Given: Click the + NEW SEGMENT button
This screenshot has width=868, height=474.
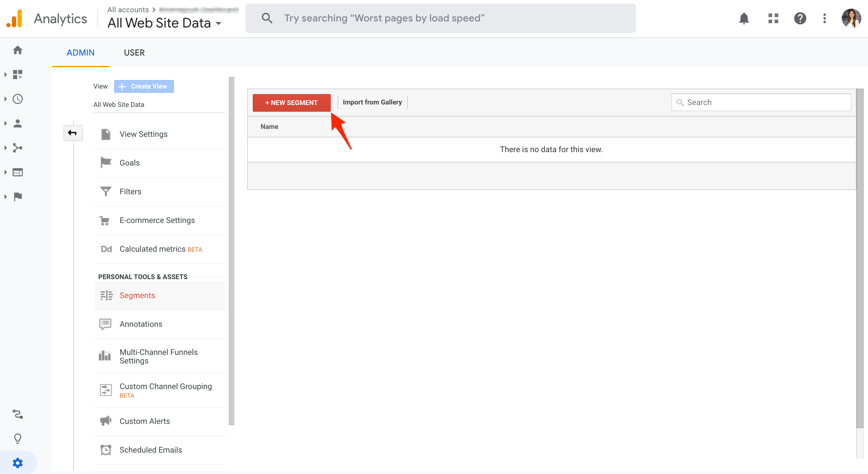Looking at the screenshot, I should coord(291,103).
